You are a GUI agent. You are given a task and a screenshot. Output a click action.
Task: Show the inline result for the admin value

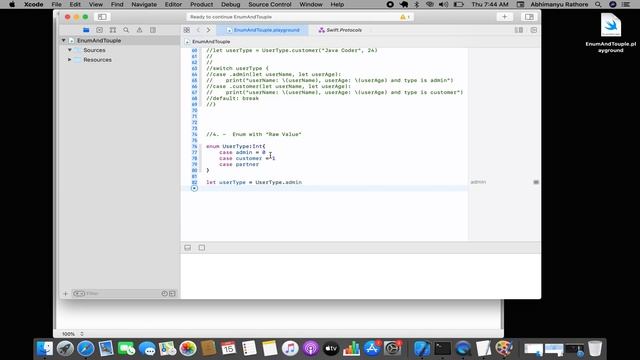pyautogui.click(x=536, y=182)
